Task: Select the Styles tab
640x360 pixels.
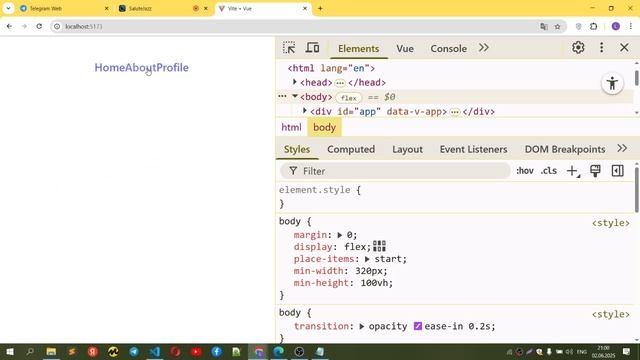Action: [x=297, y=149]
